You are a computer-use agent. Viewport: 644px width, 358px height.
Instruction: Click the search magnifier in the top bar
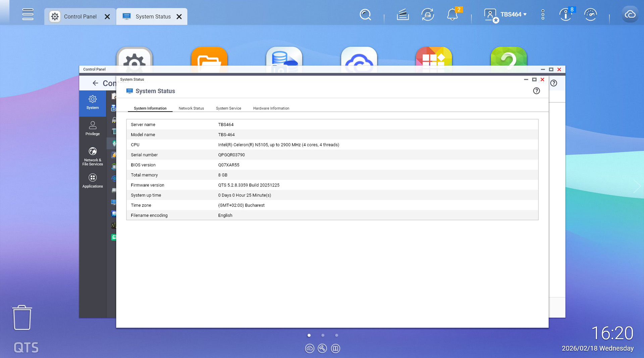click(365, 15)
